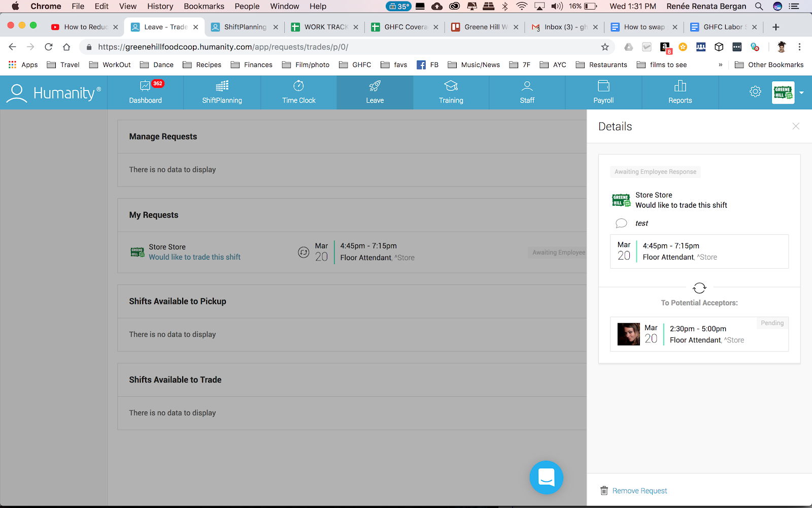Viewport: 812px width, 508px height.
Task: Click the swap arrows icon in Details panel
Action: click(699, 288)
